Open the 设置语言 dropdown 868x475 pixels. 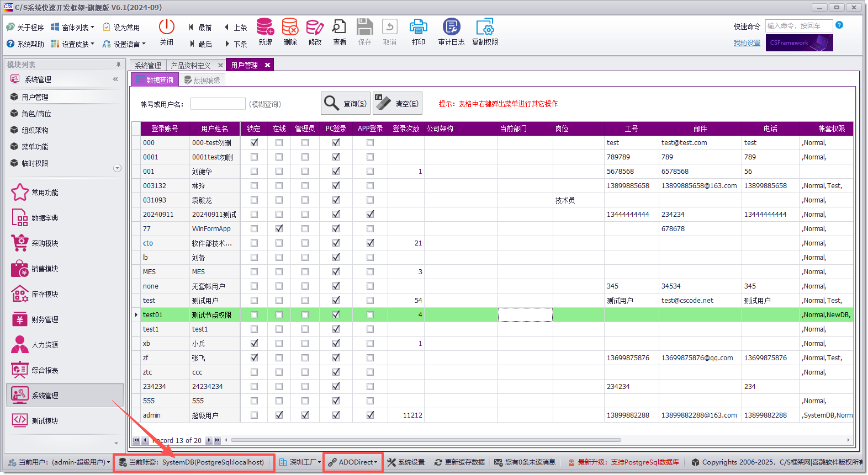point(124,44)
